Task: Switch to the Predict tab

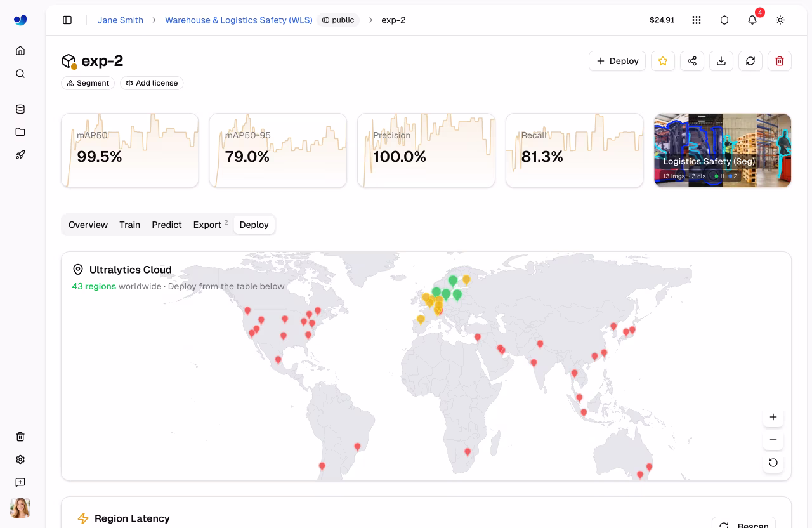Action: (167, 225)
